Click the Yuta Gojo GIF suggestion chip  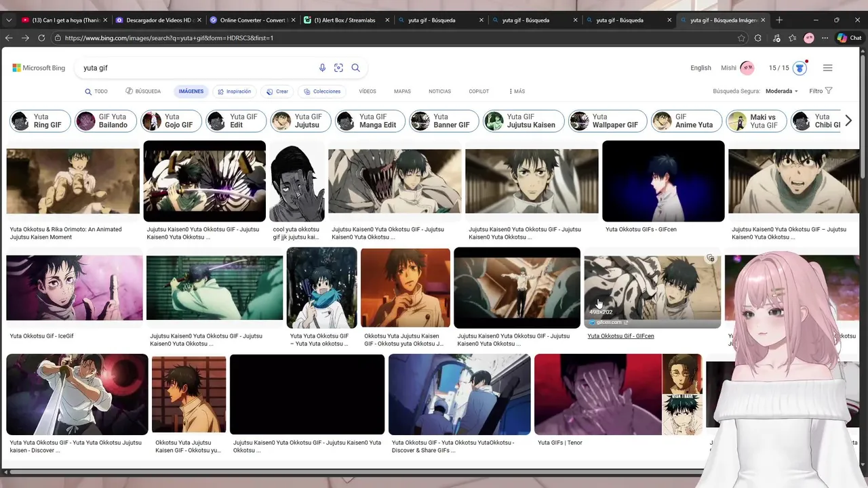(172, 121)
